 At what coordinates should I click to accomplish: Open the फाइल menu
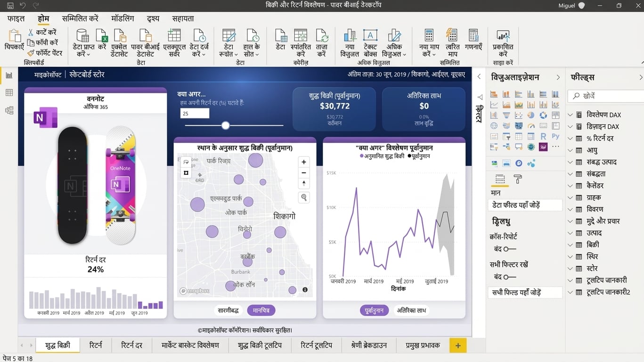click(x=16, y=19)
